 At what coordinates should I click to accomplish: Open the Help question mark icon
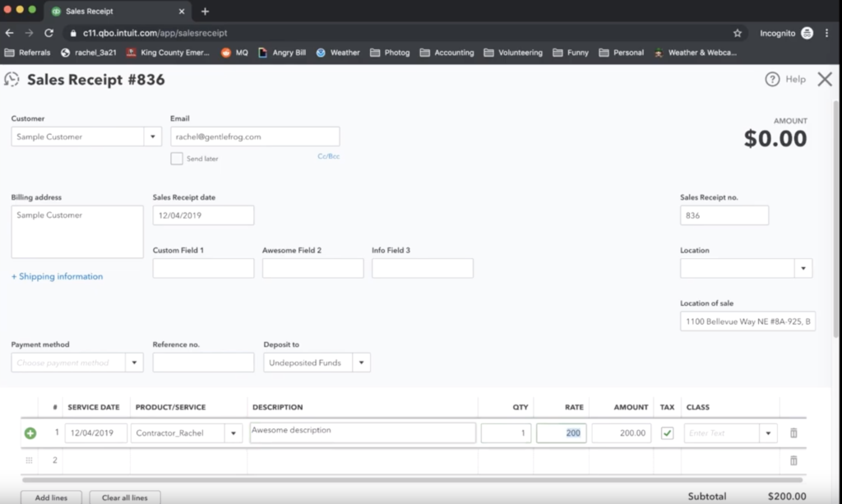pos(772,80)
